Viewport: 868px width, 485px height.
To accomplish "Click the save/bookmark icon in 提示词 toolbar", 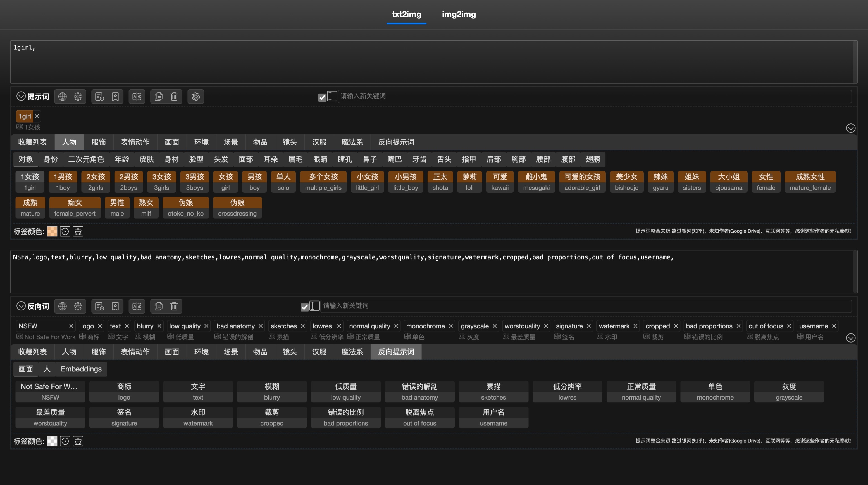I will coord(115,97).
